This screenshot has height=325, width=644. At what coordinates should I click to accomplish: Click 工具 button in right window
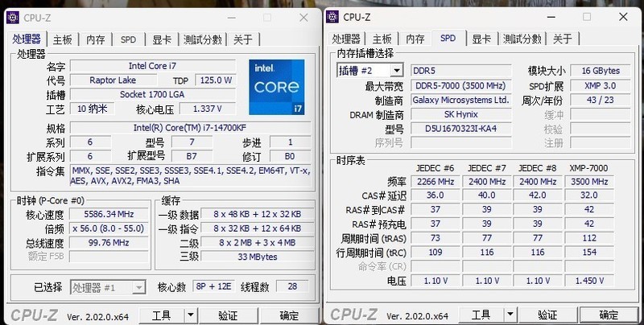[481, 315]
